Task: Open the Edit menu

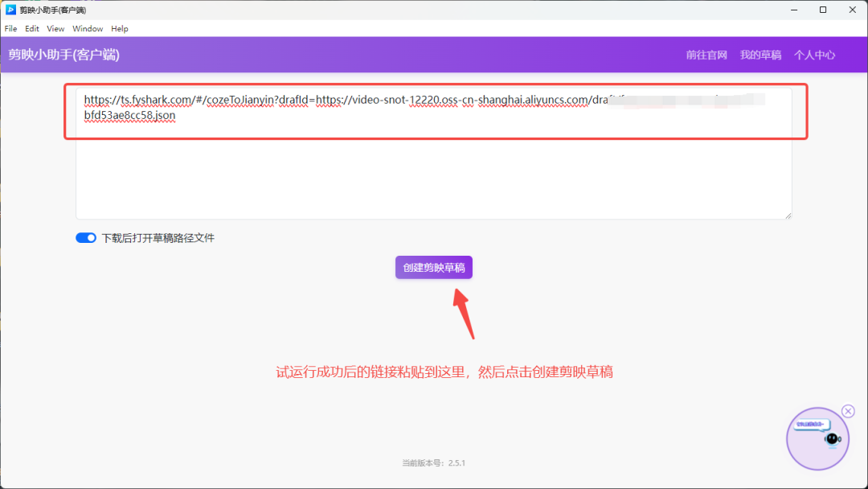Action: (x=32, y=29)
